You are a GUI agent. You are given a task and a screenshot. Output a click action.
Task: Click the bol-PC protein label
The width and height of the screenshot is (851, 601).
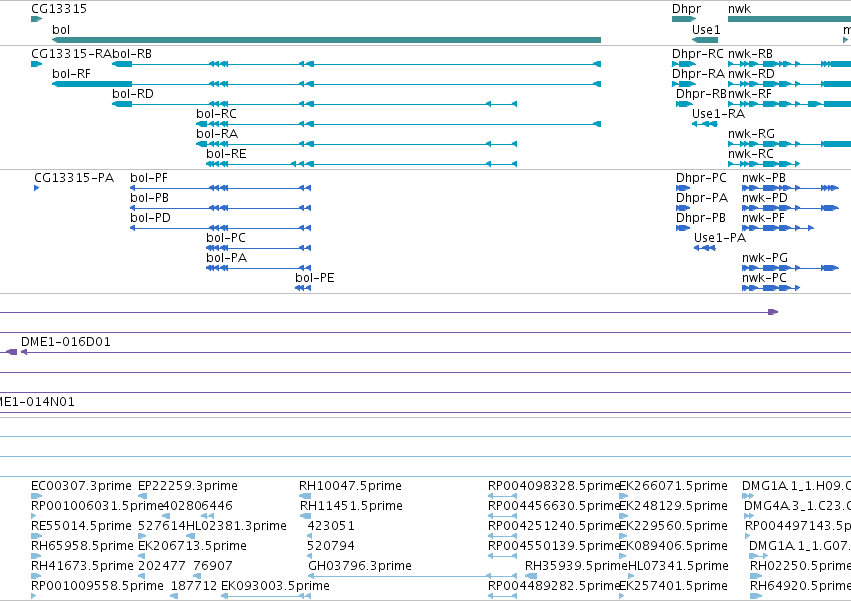click(226, 238)
